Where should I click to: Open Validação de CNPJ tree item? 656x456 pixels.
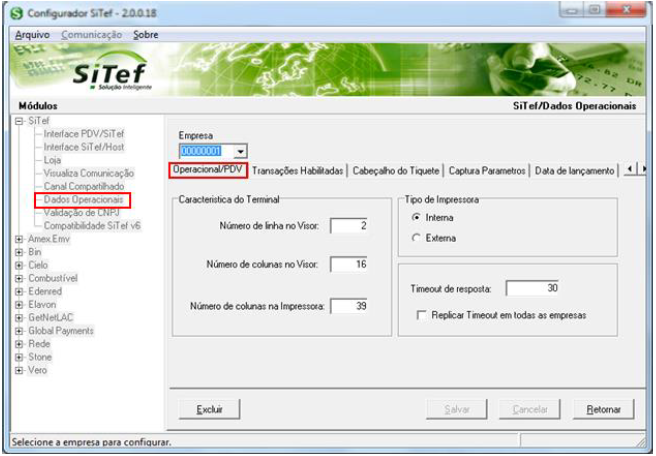pyautogui.click(x=82, y=213)
